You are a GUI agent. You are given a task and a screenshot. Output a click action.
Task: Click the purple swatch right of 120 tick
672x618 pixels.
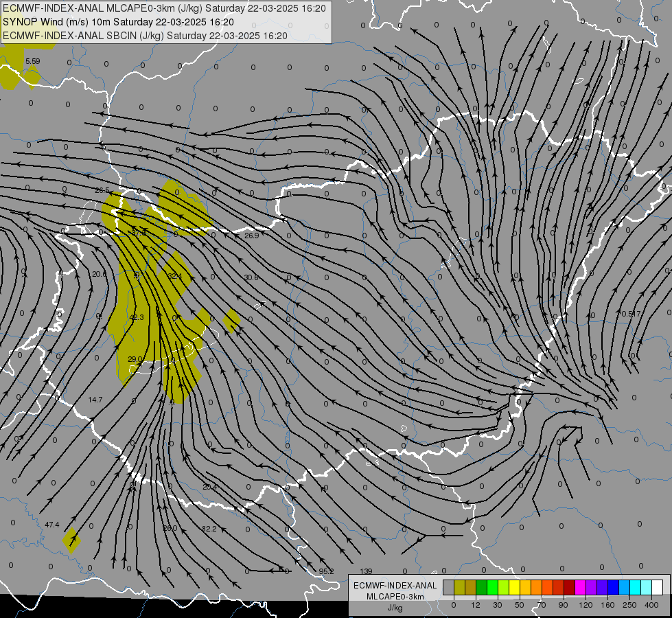click(x=592, y=587)
